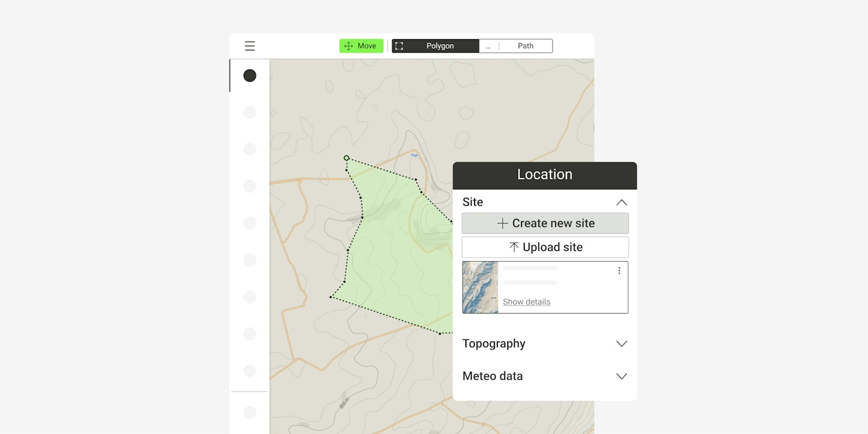Image resolution: width=868 pixels, height=434 pixels.
Task: Click the site terrain thumbnail
Action: tap(481, 287)
